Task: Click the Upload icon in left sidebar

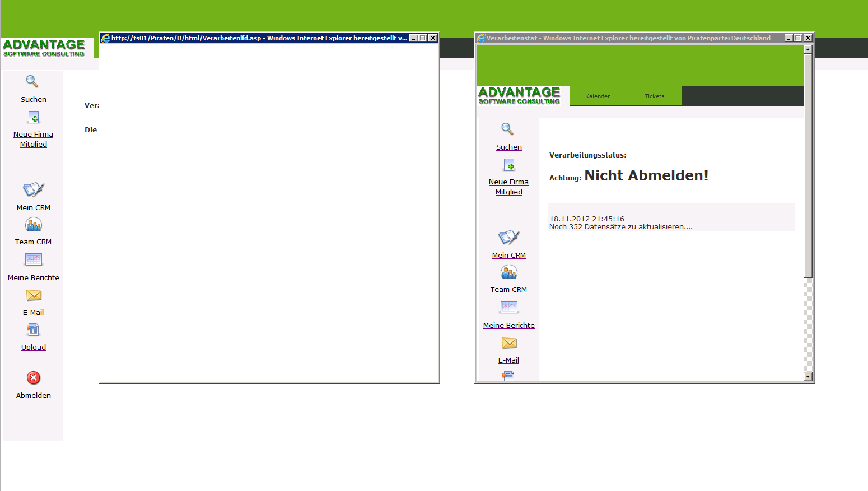Action: point(34,330)
